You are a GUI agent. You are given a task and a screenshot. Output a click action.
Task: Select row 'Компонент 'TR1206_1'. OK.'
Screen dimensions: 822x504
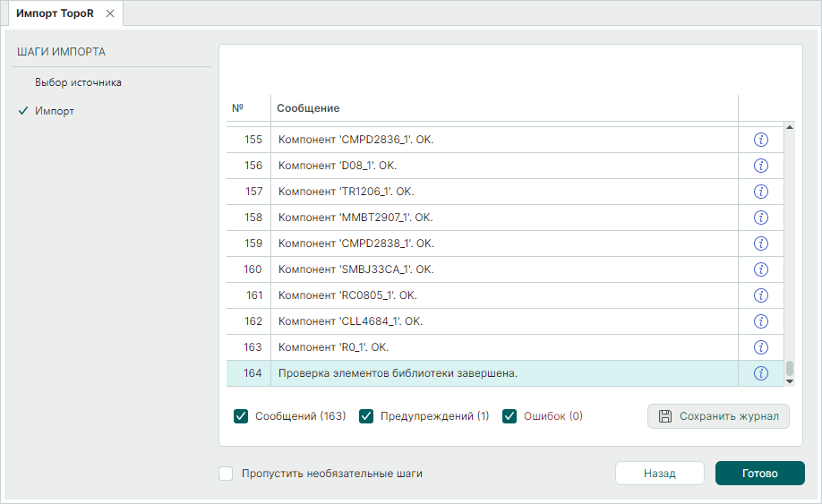click(x=505, y=192)
